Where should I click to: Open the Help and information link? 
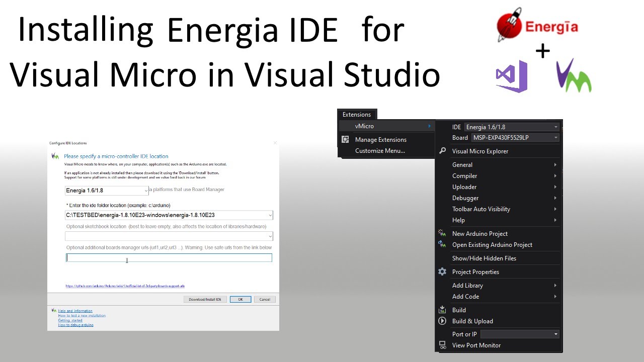pyautogui.click(x=75, y=311)
